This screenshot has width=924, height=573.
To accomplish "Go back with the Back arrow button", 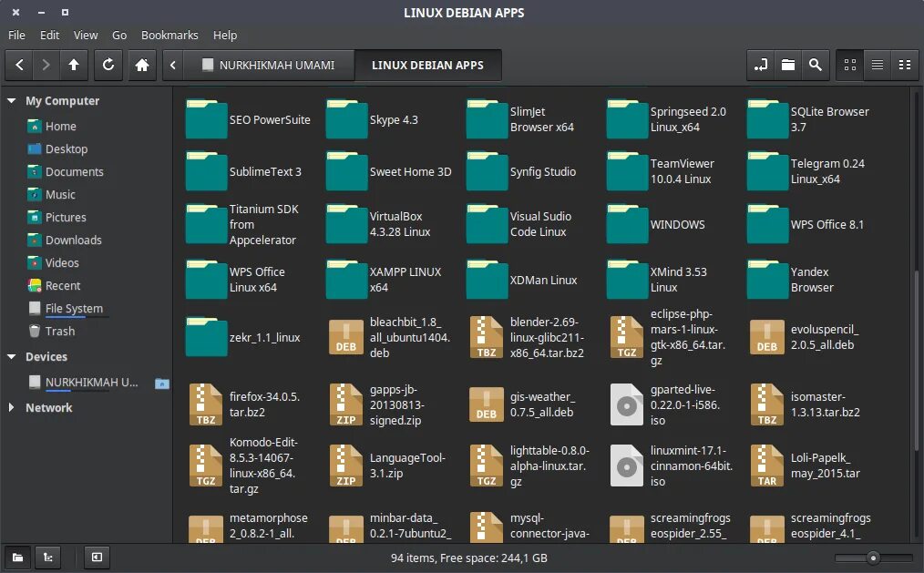I will [19, 65].
